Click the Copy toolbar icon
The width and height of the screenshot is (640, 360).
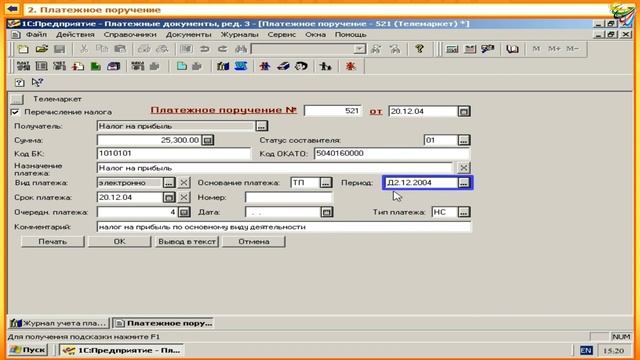(x=102, y=49)
